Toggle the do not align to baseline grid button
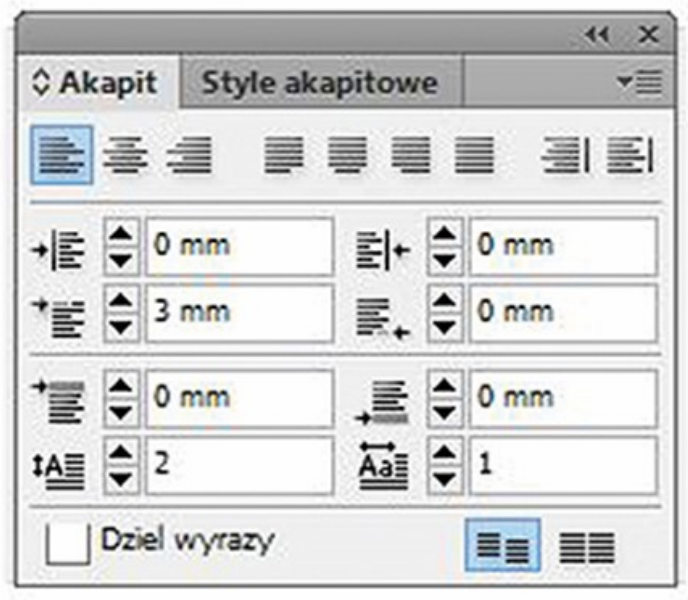This screenshot has width=688, height=600. pyautogui.click(x=504, y=546)
